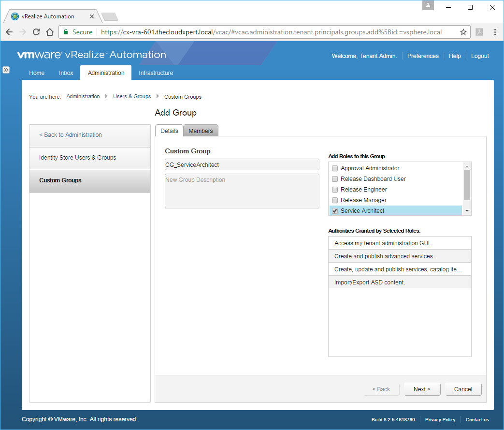Close the vRealize Automation browser tab
Screen dimensions: 504x430
pos(92,16)
